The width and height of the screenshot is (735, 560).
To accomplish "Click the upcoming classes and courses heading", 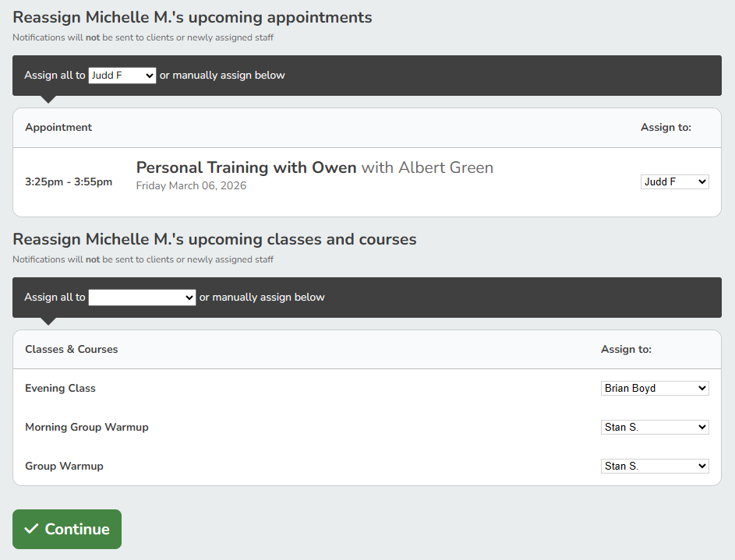I will click(x=214, y=239).
